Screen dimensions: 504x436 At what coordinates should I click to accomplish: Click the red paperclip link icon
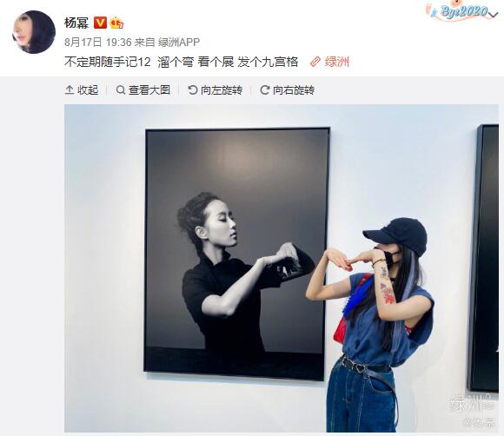pyautogui.click(x=315, y=62)
